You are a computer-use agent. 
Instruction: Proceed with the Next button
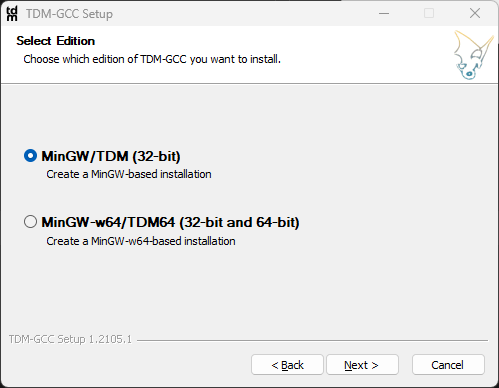click(362, 365)
